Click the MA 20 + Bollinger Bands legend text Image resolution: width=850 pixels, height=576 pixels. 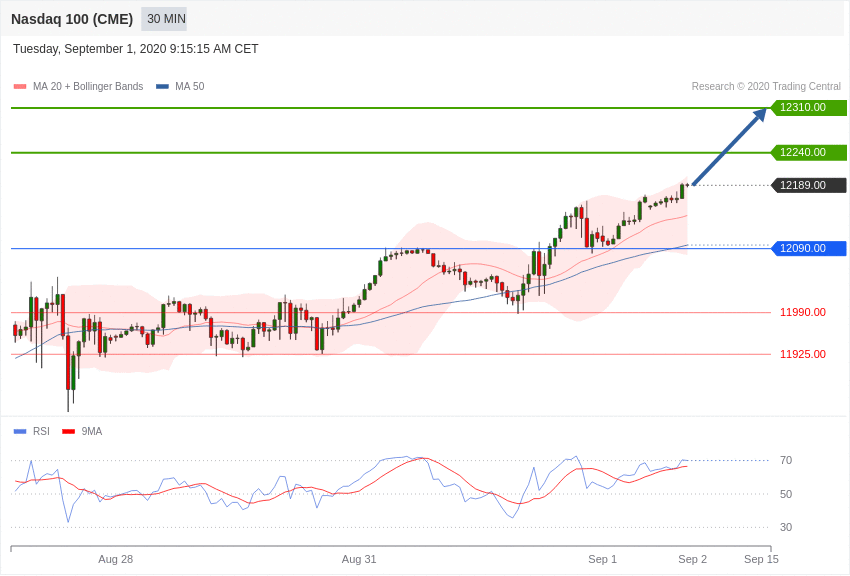tap(88, 87)
